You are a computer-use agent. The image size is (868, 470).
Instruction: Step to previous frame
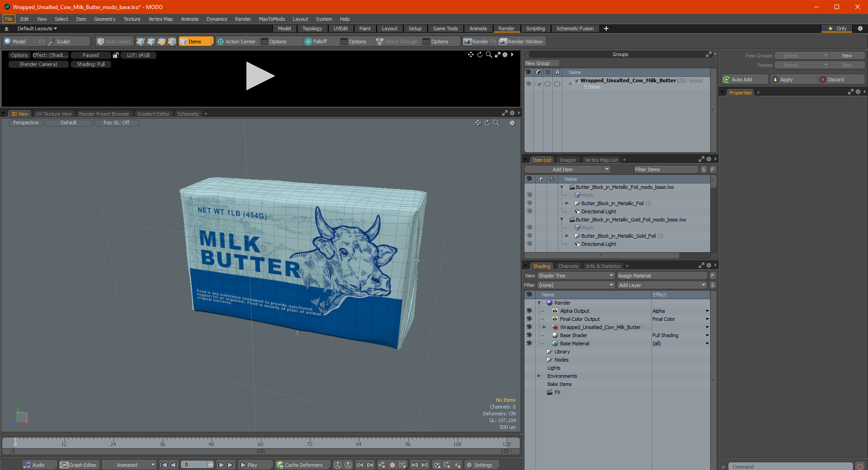174,465
